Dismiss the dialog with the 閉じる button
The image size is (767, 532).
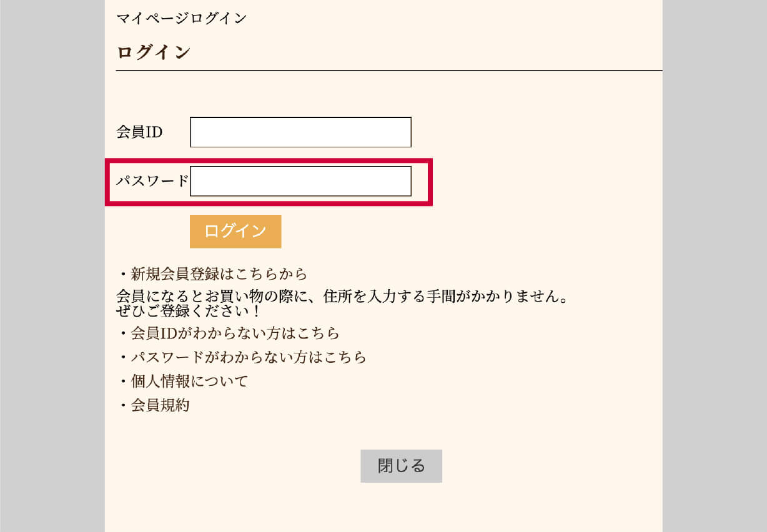(x=401, y=466)
